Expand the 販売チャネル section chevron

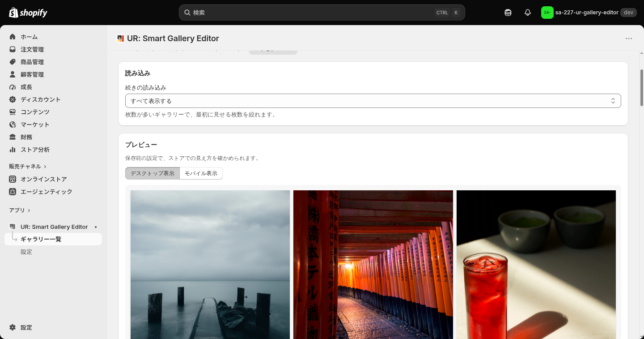[x=45, y=167]
